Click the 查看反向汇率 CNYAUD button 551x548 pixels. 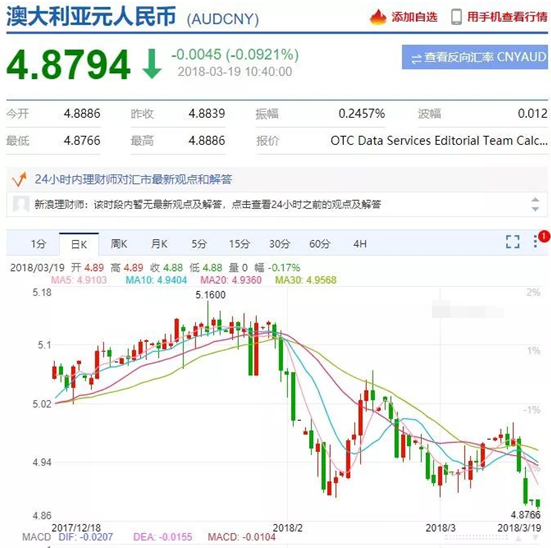474,57
